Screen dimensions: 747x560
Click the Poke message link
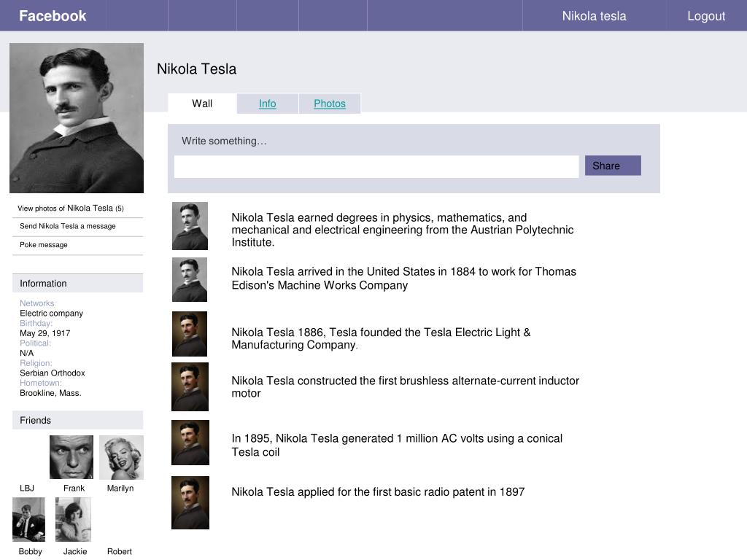[x=43, y=245]
